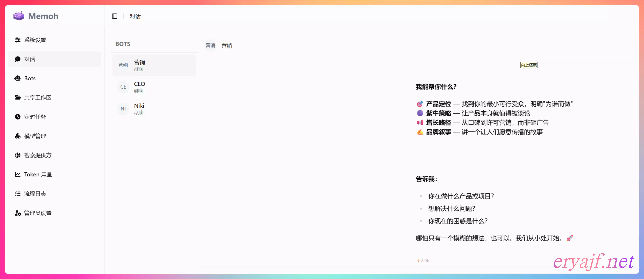Viewport: 644px width, 279px height.
Task: Click the Memoh logo icon
Action: 18,16
